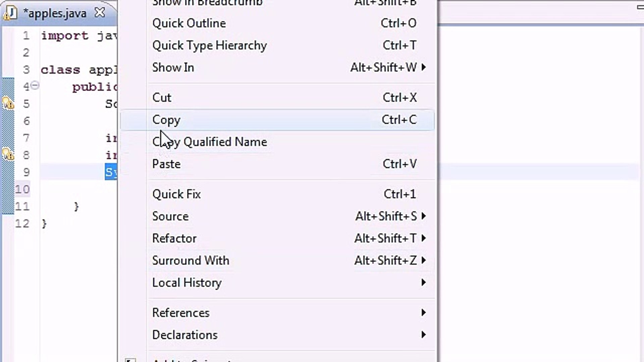644x362 pixels.
Task: Open the Refactor submenu
Action: 174,238
